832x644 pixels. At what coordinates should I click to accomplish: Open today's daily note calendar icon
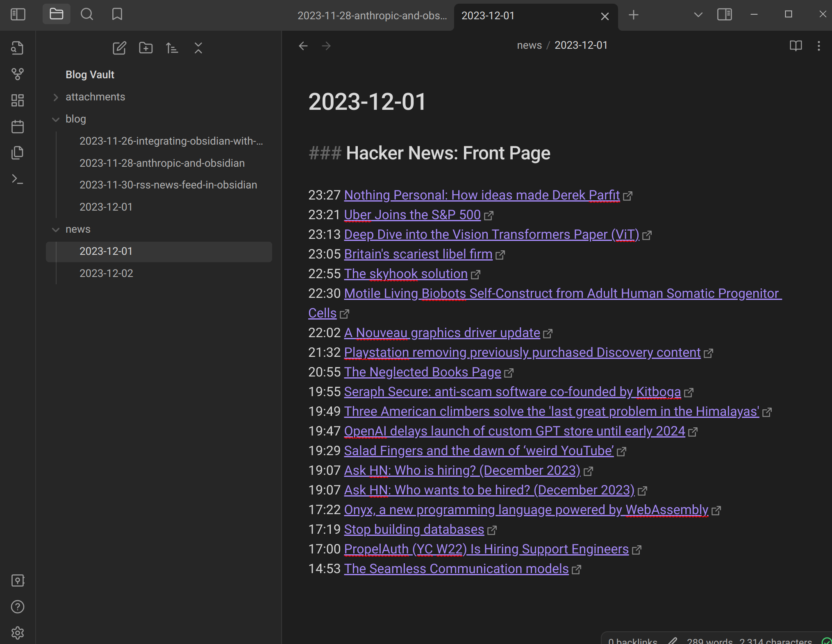pyautogui.click(x=17, y=127)
